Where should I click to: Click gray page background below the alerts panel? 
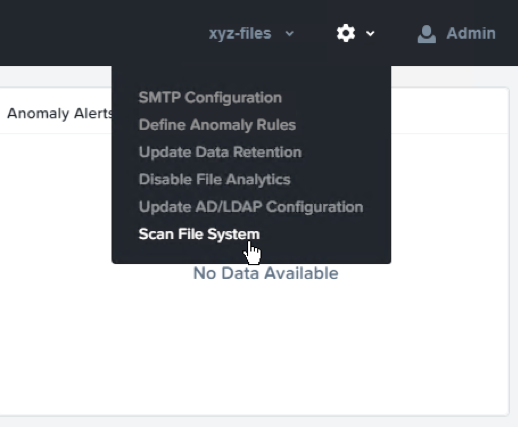point(253,422)
